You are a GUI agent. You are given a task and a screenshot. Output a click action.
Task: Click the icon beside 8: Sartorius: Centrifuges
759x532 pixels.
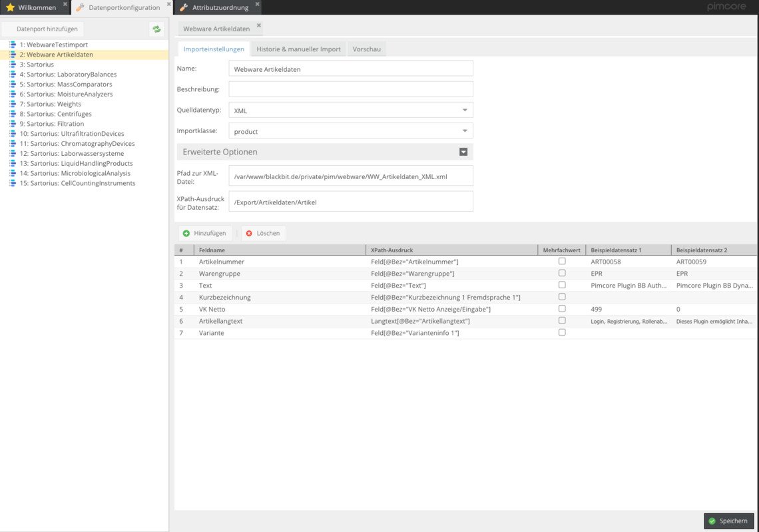coord(13,114)
